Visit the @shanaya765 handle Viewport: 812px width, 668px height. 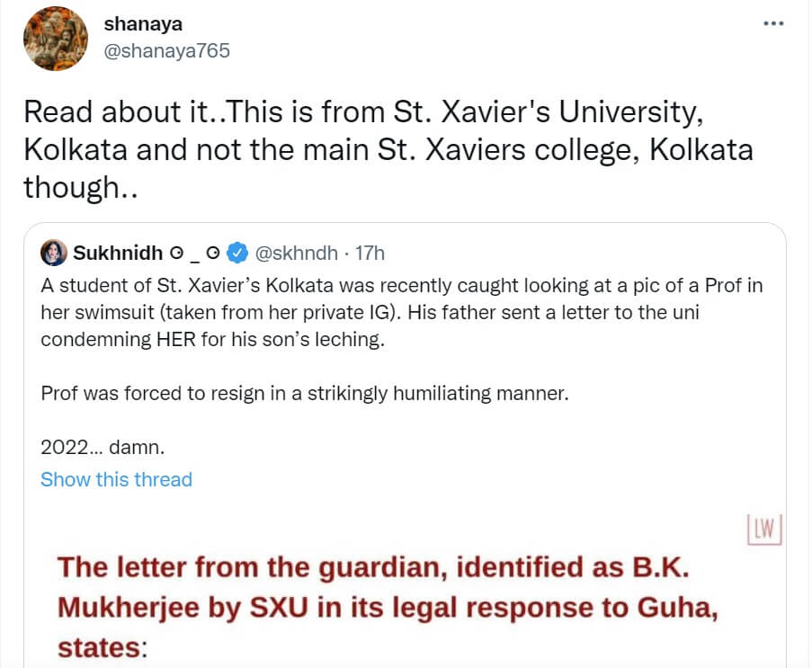(x=167, y=50)
